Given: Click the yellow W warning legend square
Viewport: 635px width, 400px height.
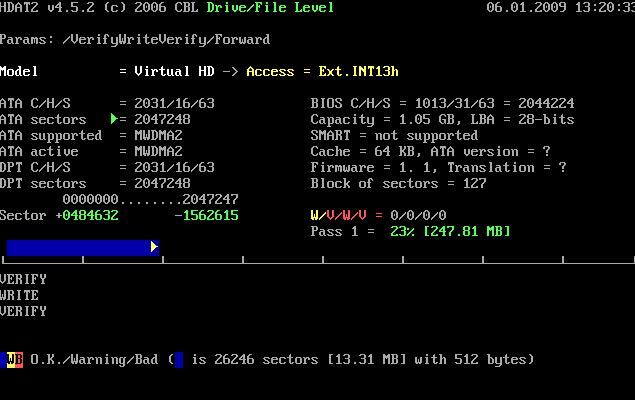Looking at the screenshot, I should [x=11, y=360].
